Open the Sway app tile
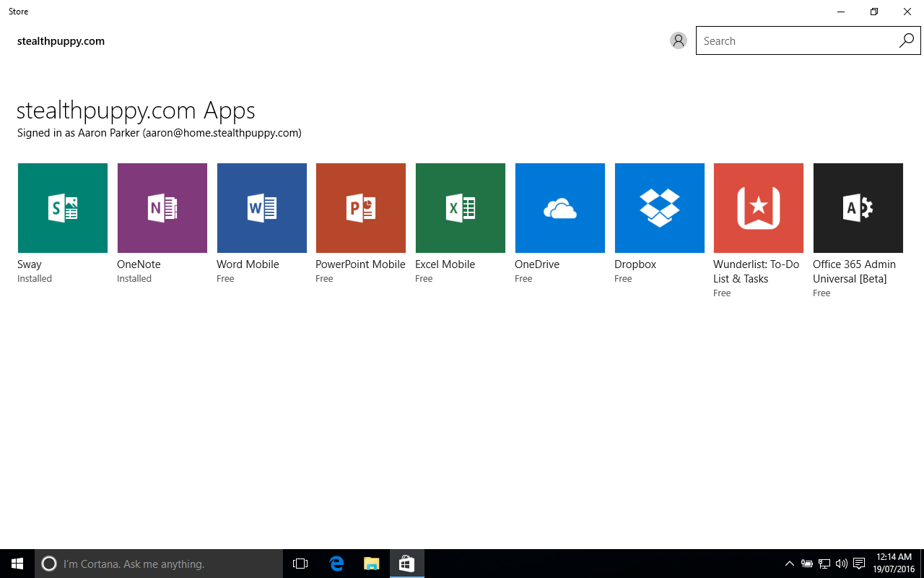Screen dimensions: 924x578 [63, 208]
